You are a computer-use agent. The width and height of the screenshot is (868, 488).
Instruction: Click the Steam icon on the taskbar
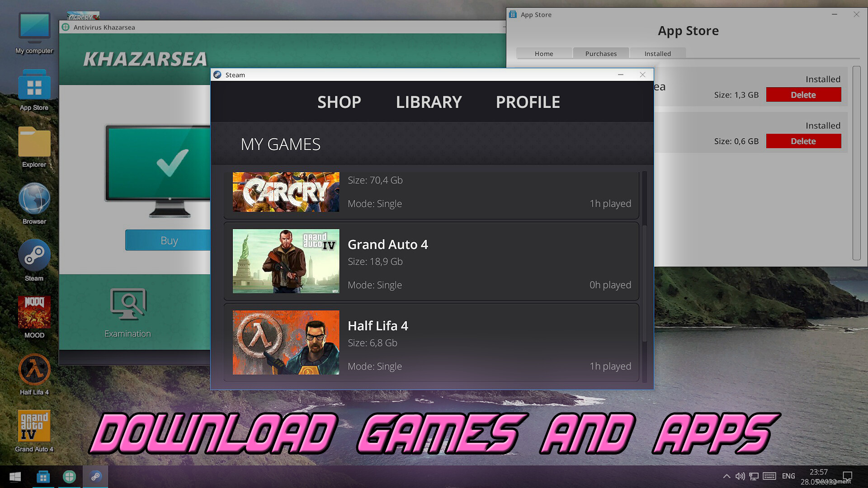[95, 476]
